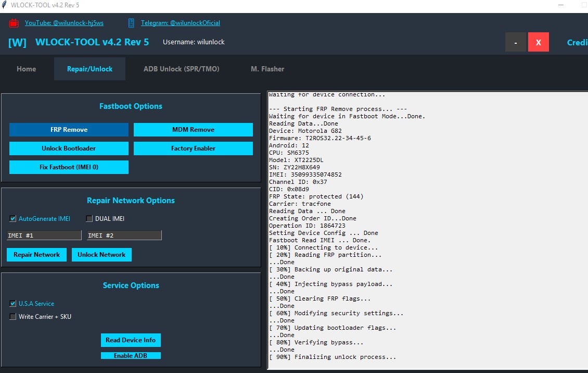588x373 pixels.
Task: Open YouTube @wilunlock-hj5ws link
Action: [x=64, y=23]
